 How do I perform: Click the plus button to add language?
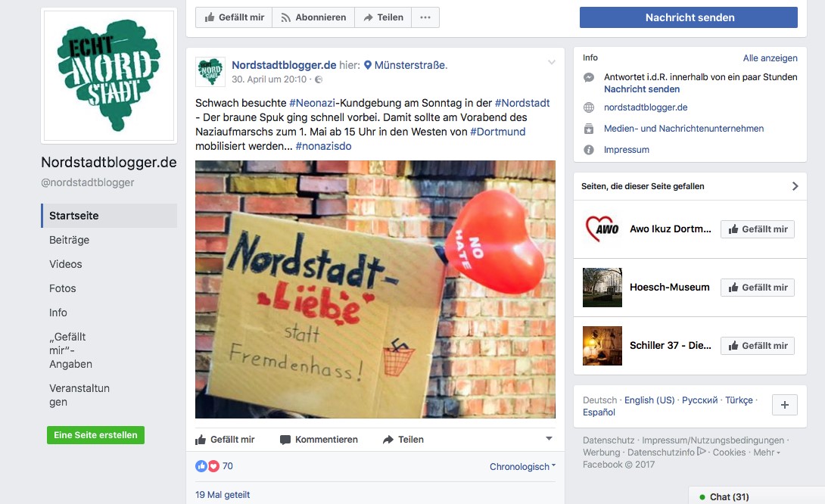(784, 405)
